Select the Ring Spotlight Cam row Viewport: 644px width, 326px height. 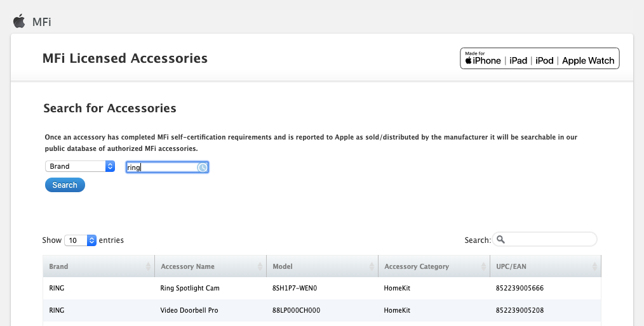[x=190, y=288]
